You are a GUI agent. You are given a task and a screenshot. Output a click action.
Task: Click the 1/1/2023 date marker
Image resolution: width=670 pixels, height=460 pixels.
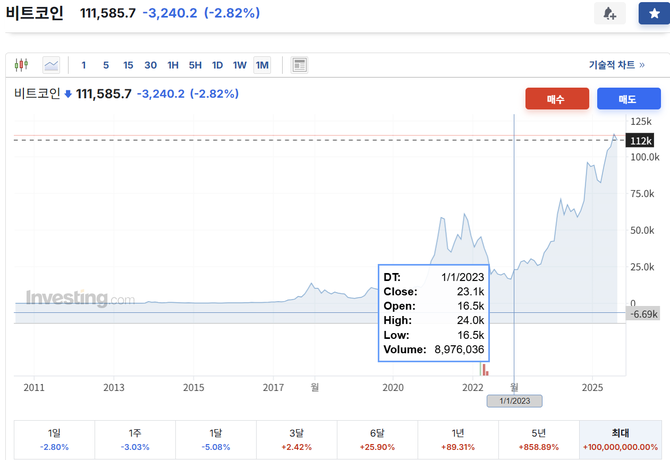(514, 400)
